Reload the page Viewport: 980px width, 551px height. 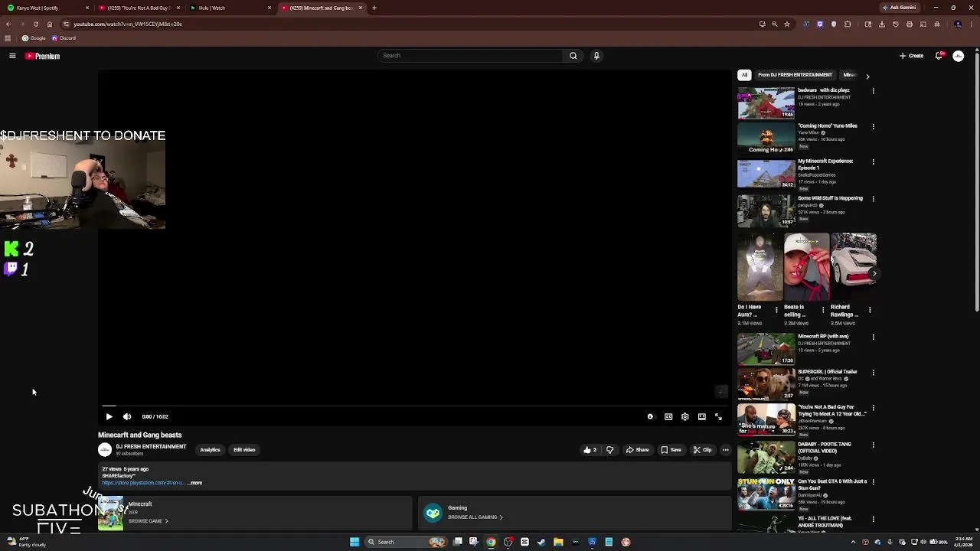click(x=35, y=24)
